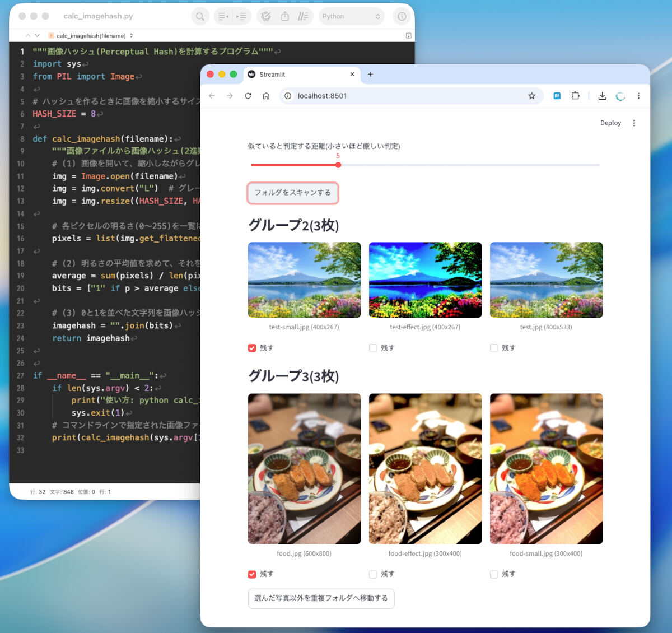
Task: Click the 行: 32 status bar entry
Action: (x=38, y=492)
